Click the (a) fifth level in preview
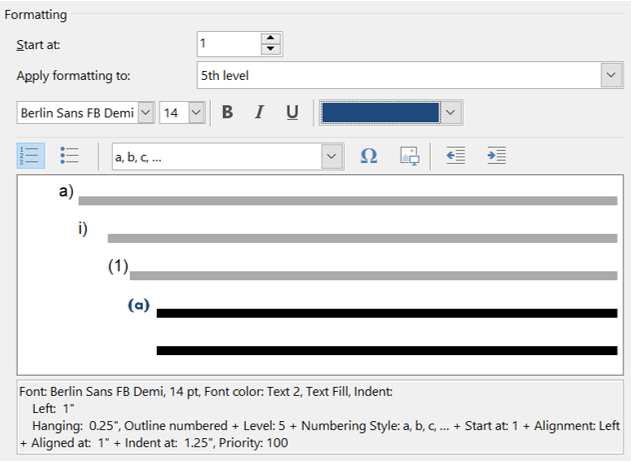Image resolution: width=631 pixels, height=465 pixels. point(139,305)
